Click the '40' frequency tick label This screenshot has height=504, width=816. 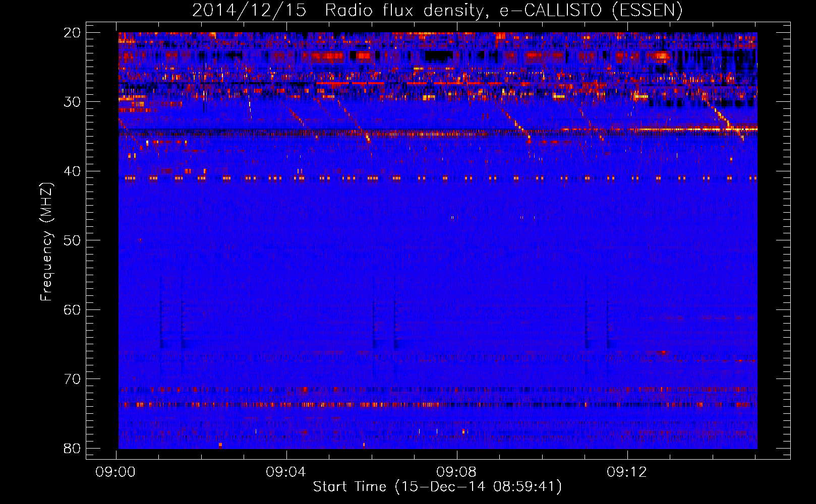coord(72,171)
